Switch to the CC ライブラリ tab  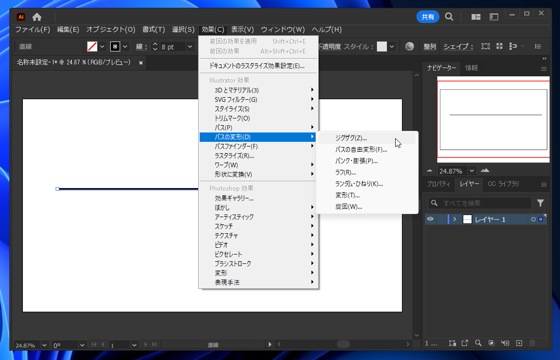[x=503, y=184]
